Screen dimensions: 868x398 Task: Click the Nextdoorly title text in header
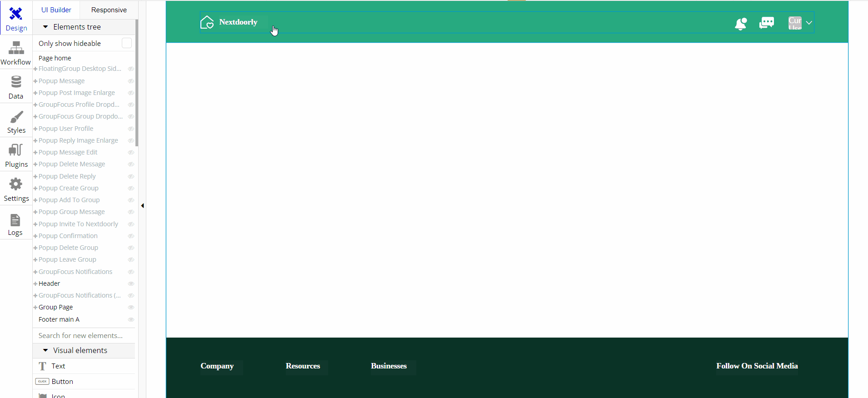(238, 22)
